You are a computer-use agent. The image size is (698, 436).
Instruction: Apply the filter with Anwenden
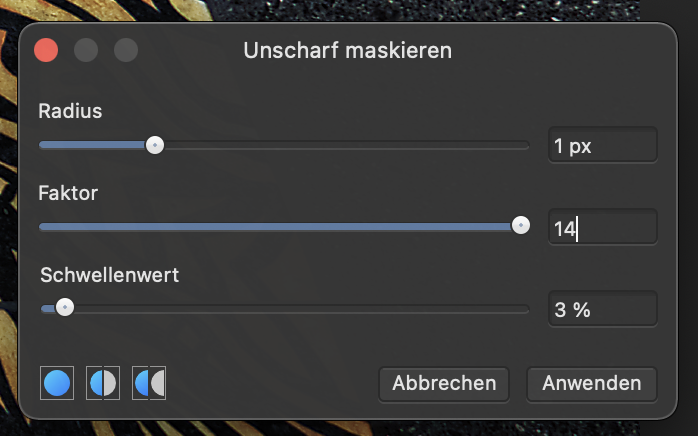(592, 383)
